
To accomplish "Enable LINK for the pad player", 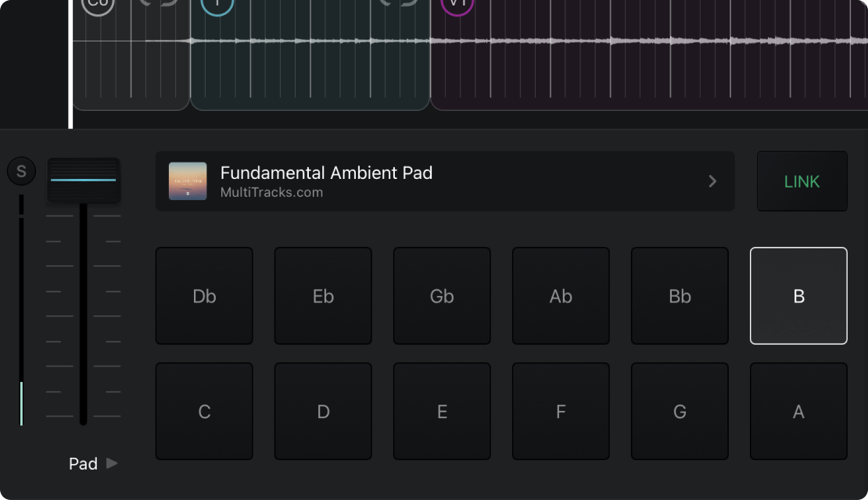I will (x=802, y=181).
